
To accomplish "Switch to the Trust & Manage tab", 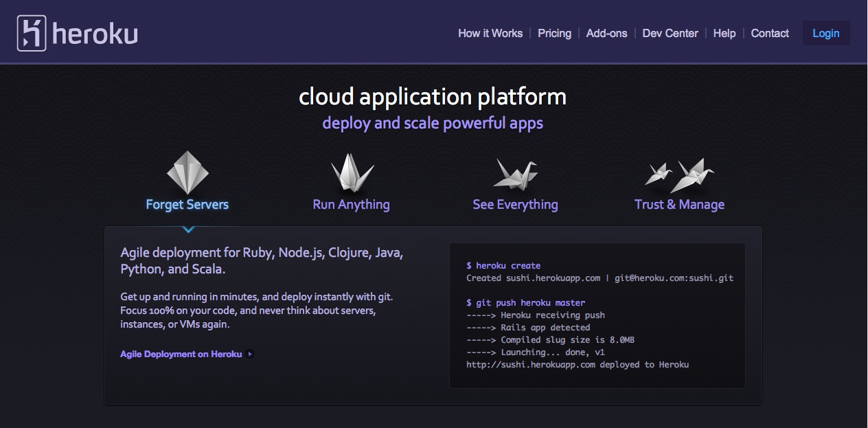I will 679,204.
